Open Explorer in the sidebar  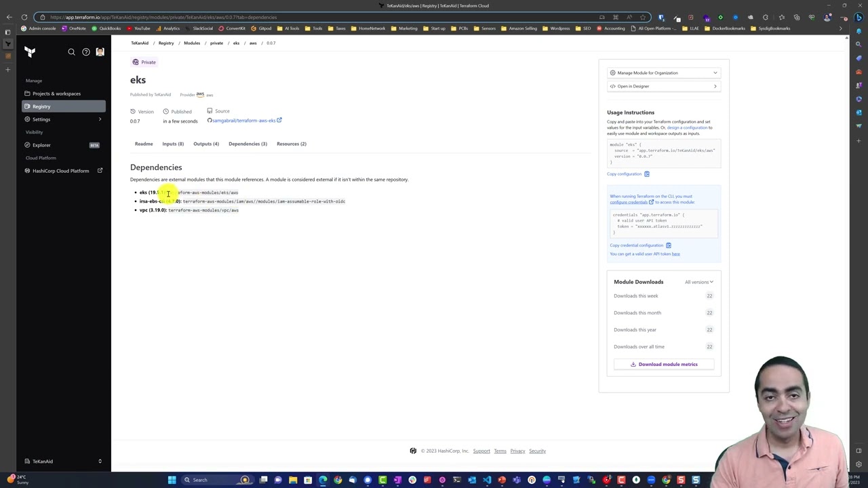(x=41, y=145)
